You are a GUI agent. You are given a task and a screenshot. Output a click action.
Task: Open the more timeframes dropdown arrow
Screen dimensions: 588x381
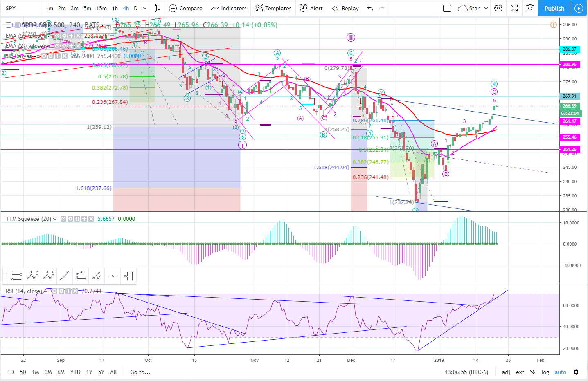(x=145, y=8)
